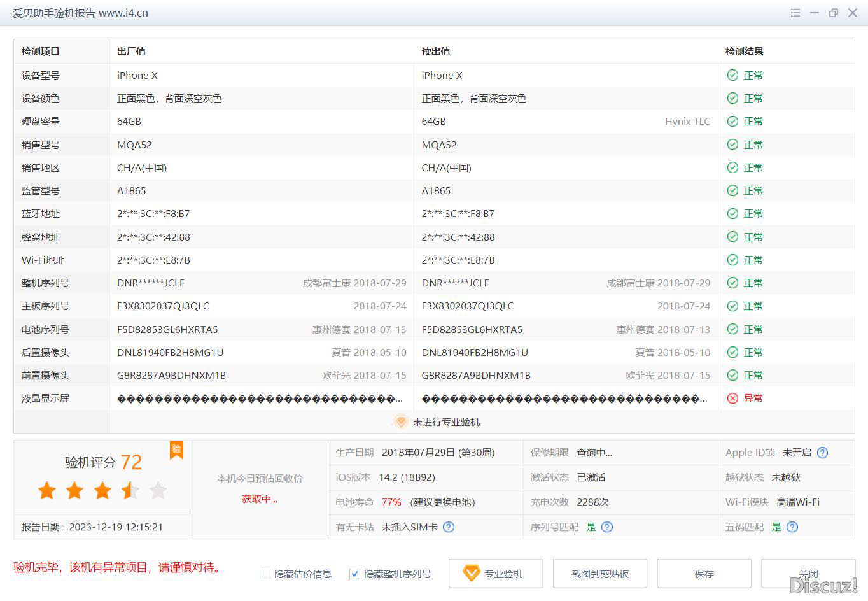Click the 前置摄像头 正常 check icon

click(x=732, y=375)
